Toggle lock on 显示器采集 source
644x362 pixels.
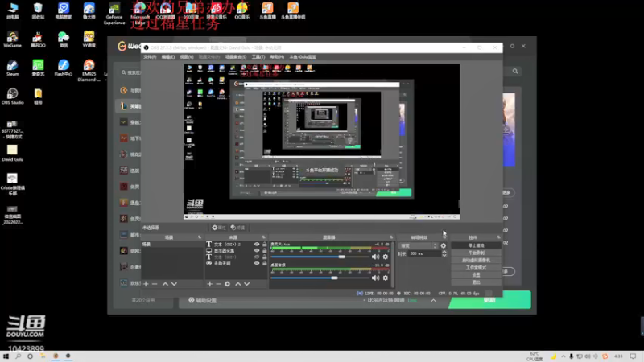(265, 250)
